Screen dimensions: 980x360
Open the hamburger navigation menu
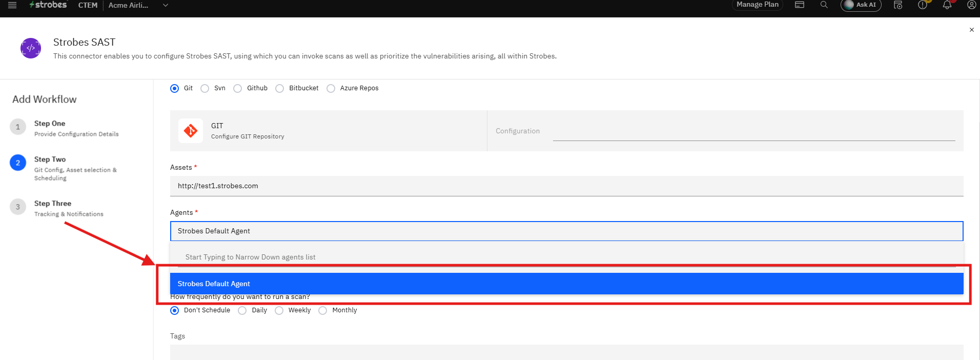tap(12, 5)
